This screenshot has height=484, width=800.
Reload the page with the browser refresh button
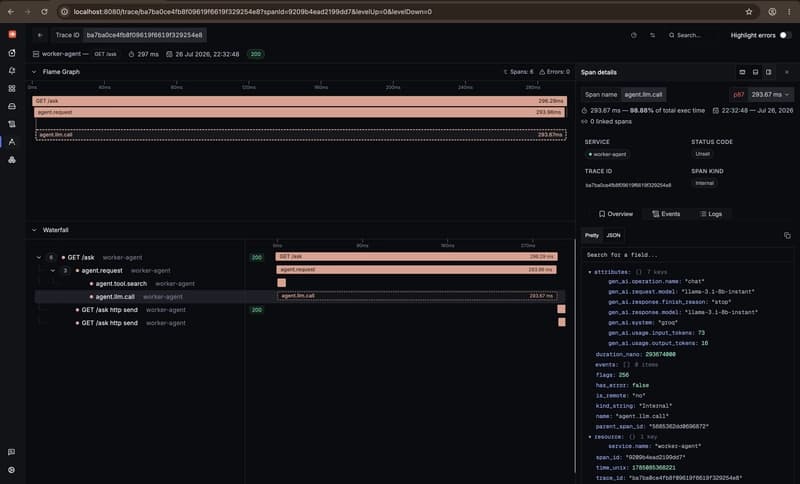44,11
